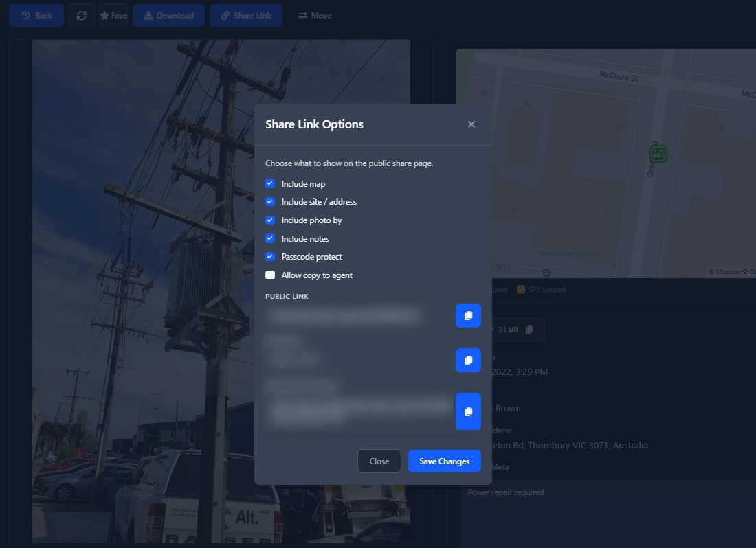
Task: Close the Share Link Options dialog with X
Action: (471, 124)
